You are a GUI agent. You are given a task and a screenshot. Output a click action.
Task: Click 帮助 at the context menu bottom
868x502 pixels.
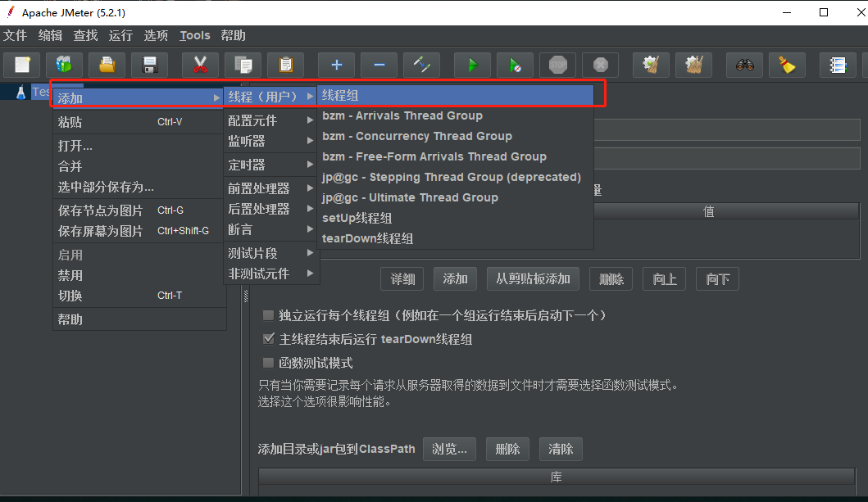(139, 319)
